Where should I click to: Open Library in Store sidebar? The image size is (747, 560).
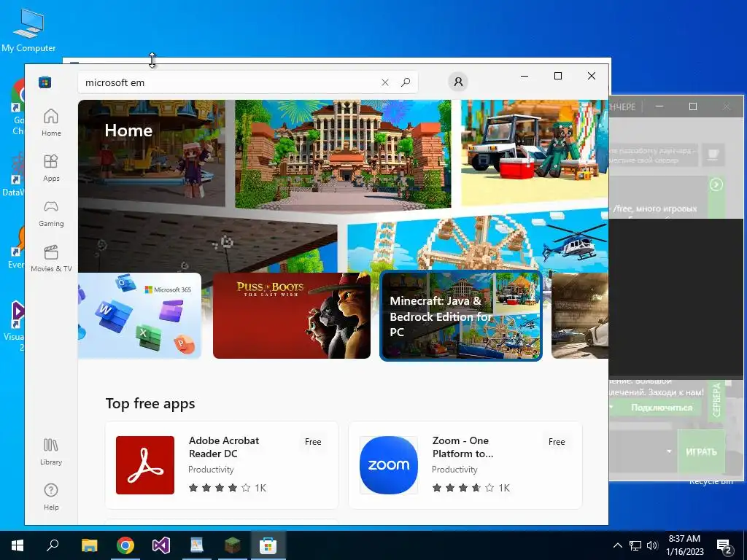click(51, 451)
